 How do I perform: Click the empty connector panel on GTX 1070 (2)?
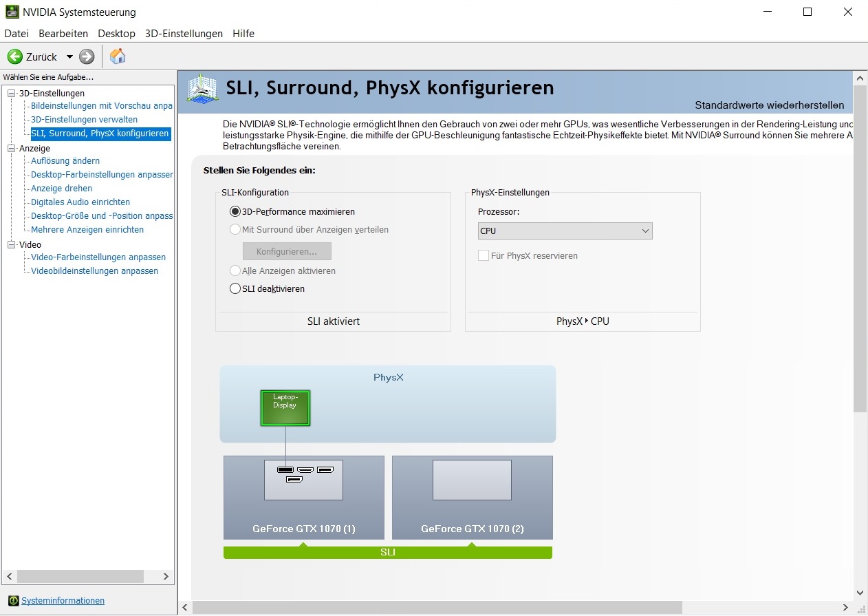[x=472, y=480]
